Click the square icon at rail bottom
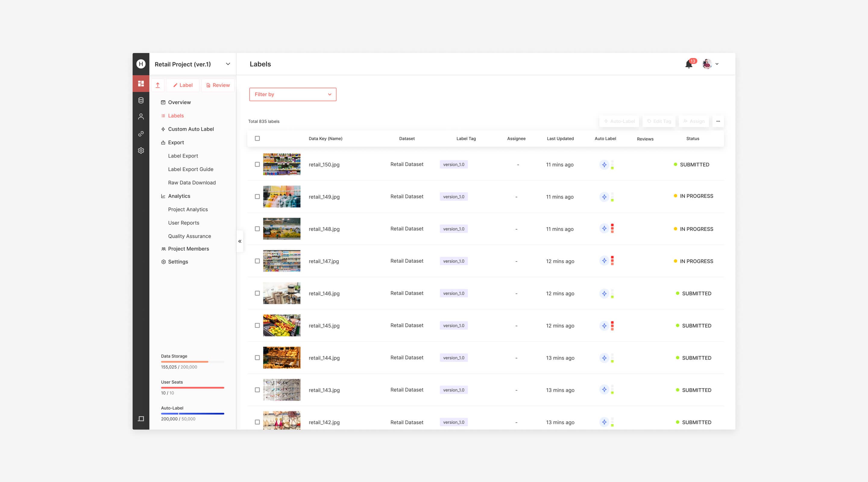This screenshot has height=482, width=868. (x=141, y=419)
